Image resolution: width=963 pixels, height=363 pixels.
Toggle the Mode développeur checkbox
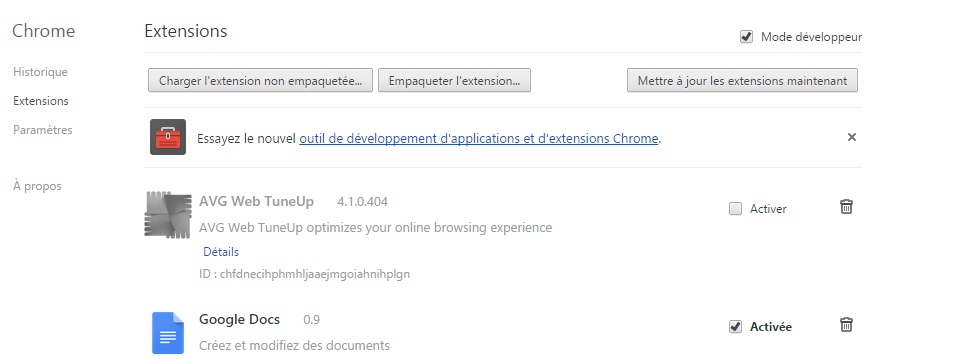[x=746, y=37]
